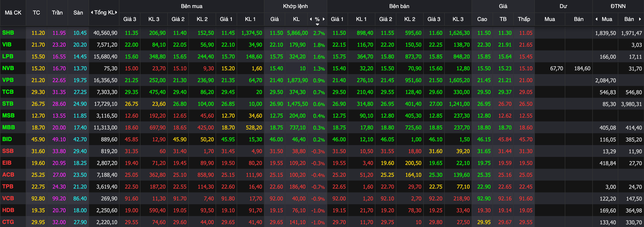Click SSB reference price 31.60
644x227 pixels.
(x=38, y=151)
